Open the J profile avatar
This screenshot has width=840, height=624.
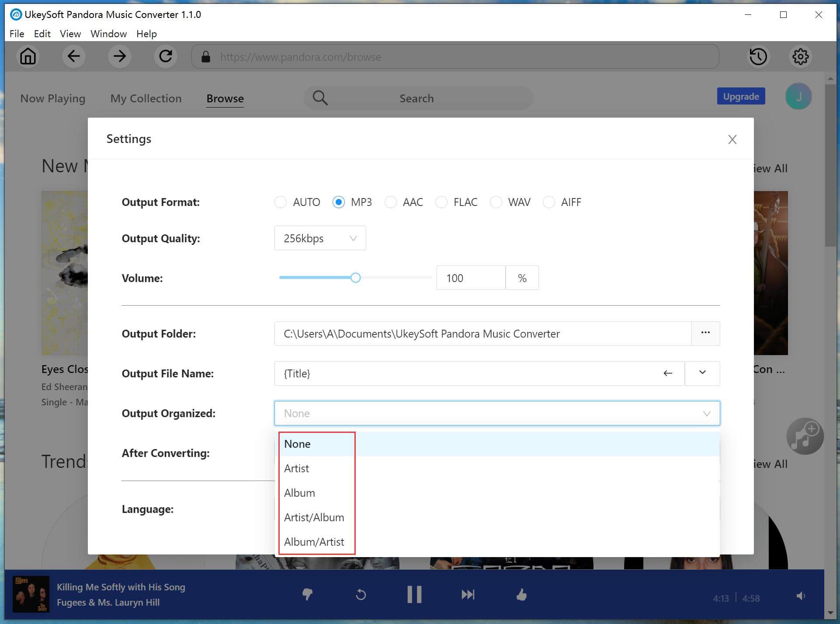[x=798, y=97]
